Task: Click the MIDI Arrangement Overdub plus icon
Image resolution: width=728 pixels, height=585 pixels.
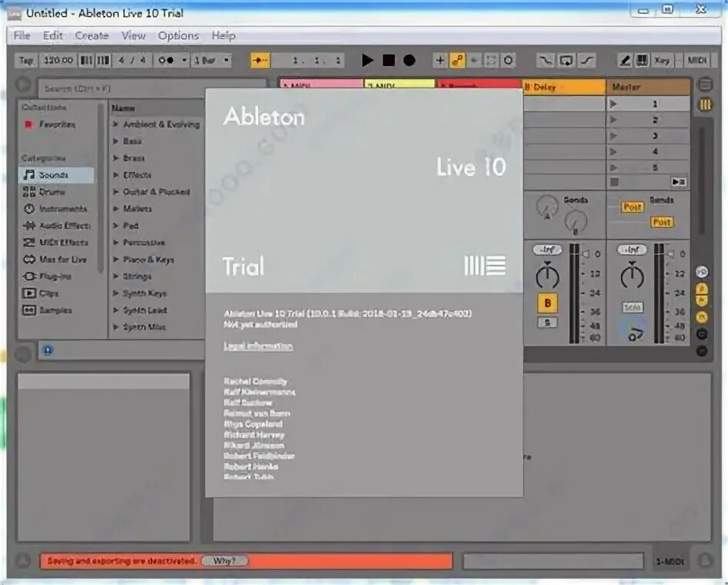Action: 439,61
